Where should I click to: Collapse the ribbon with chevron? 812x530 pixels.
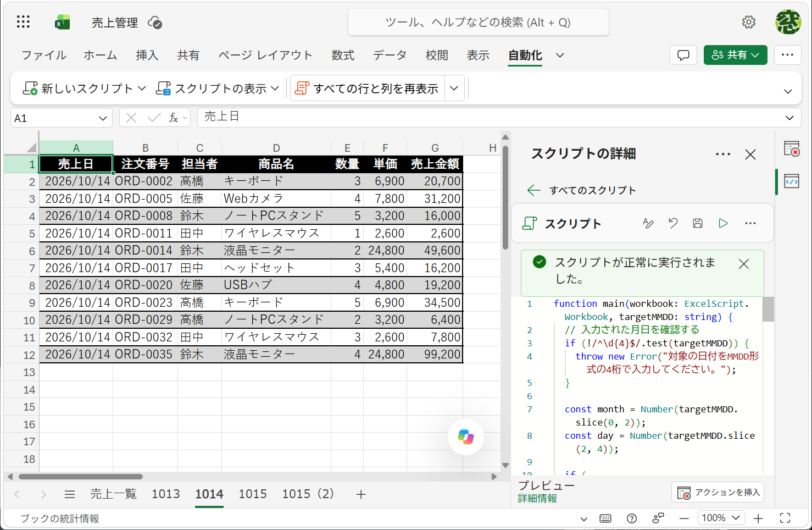[x=788, y=91]
